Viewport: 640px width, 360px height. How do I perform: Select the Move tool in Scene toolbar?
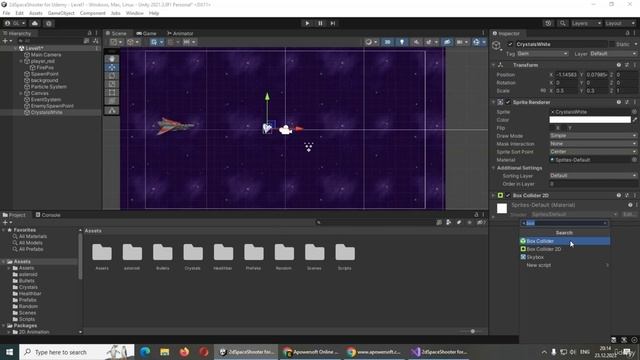point(111,67)
